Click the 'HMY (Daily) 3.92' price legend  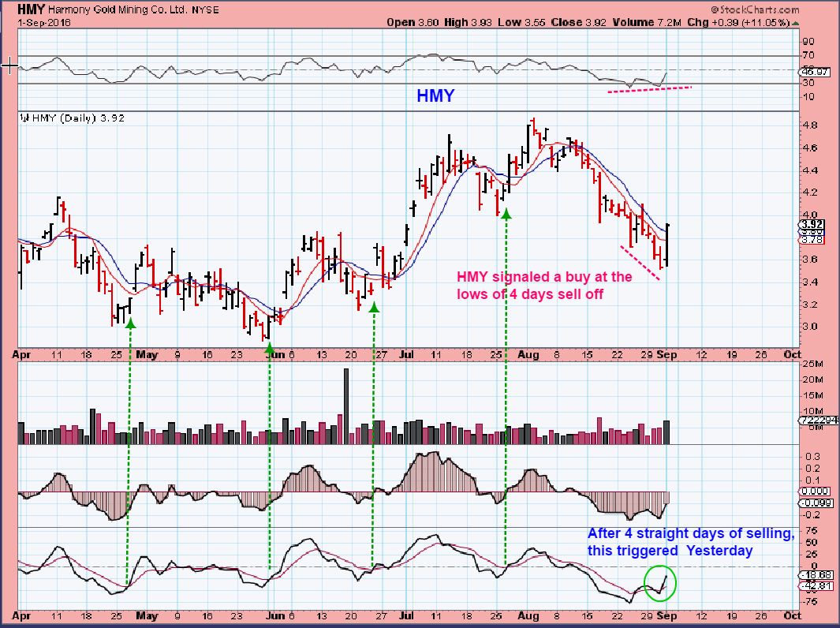pyautogui.click(x=78, y=118)
